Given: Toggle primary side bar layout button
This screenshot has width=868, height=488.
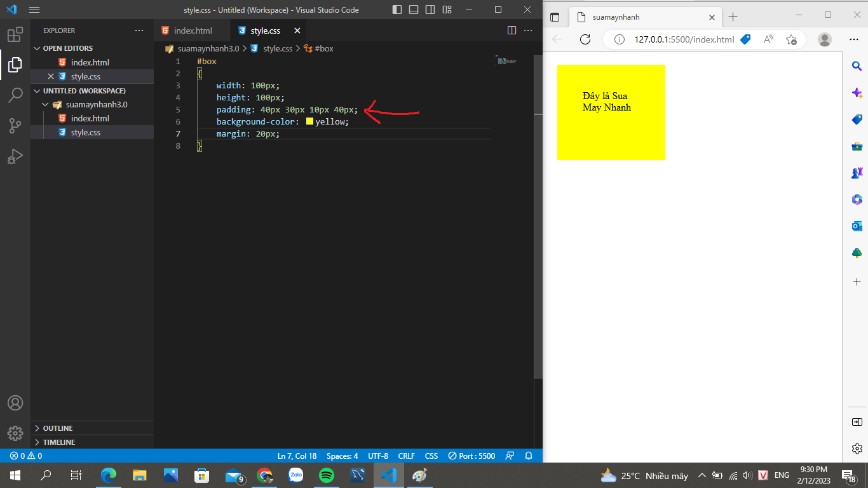Looking at the screenshot, I should point(397,10).
